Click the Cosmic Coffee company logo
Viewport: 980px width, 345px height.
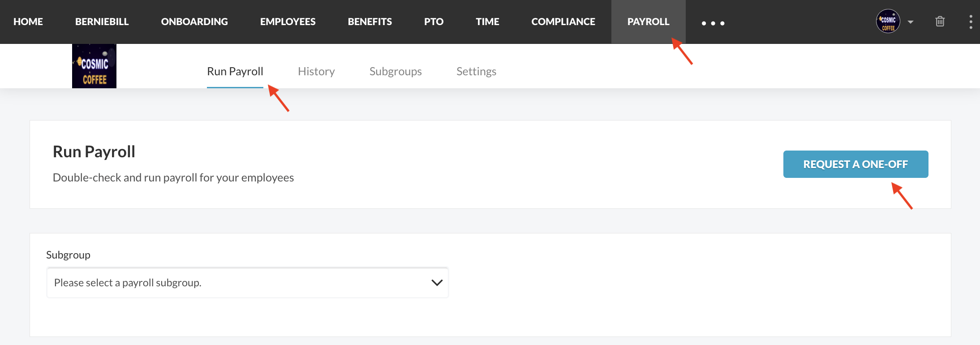click(x=94, y=66)
